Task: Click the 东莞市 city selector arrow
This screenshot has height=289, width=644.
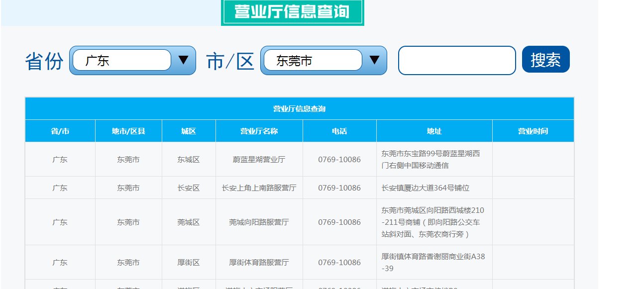Action: click(374, 60)
